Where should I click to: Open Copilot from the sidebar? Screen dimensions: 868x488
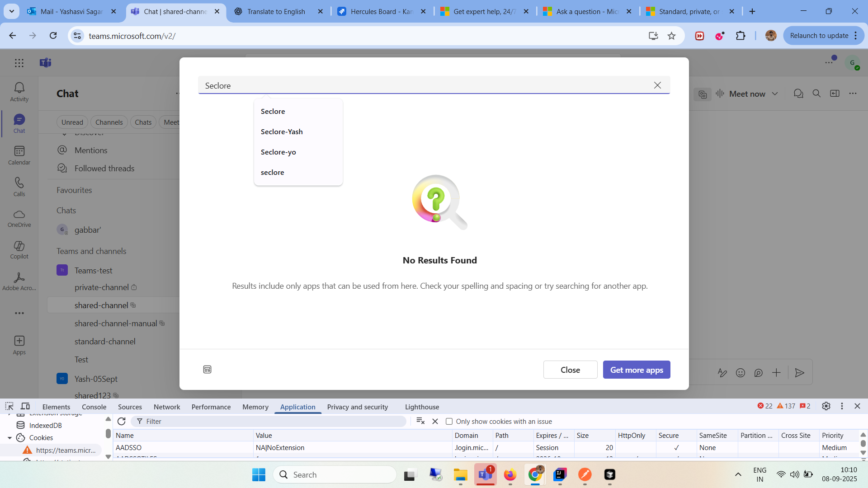pyautogui.click(x=19, y=250)
